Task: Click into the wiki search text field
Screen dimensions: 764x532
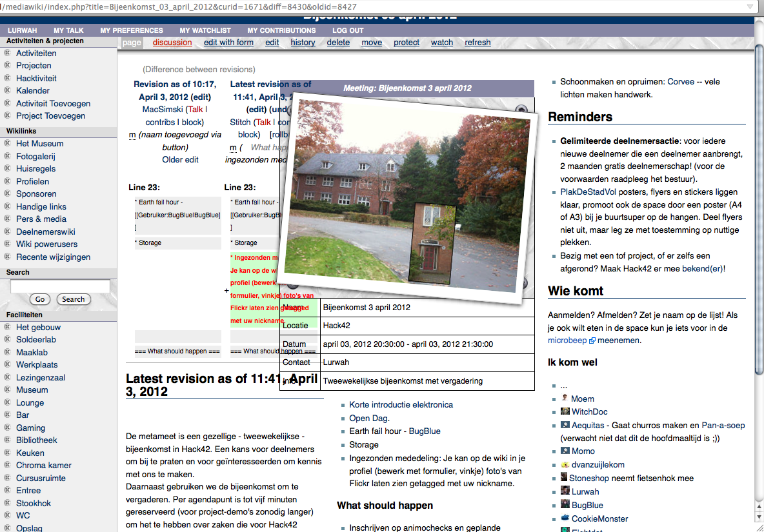Action: pos(60,286)
